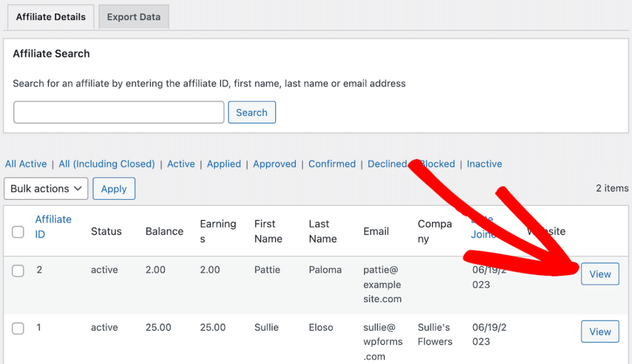
Task: View details for Sullie Eloso
Action: coord(599,331)
